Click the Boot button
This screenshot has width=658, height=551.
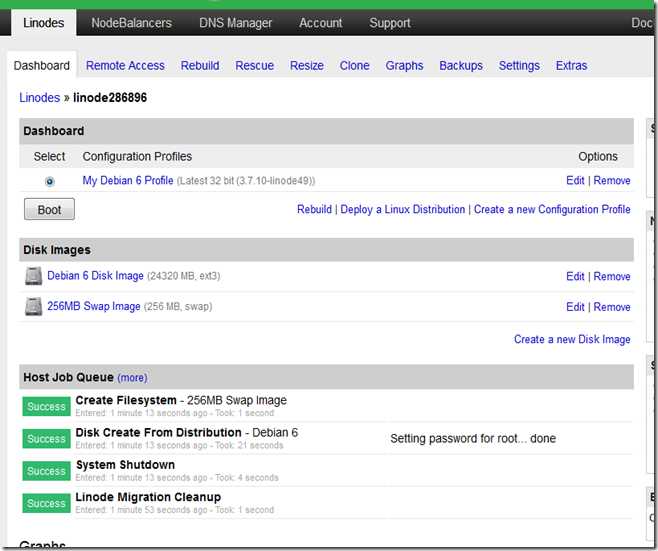[49, 209]
